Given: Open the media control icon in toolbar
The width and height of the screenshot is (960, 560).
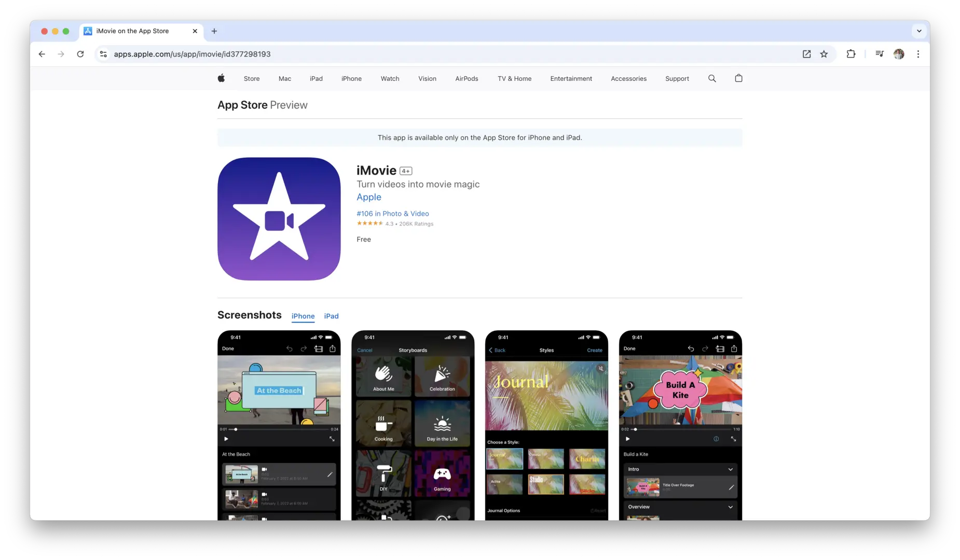Looking at the screenshot, I should coord(880,54).
